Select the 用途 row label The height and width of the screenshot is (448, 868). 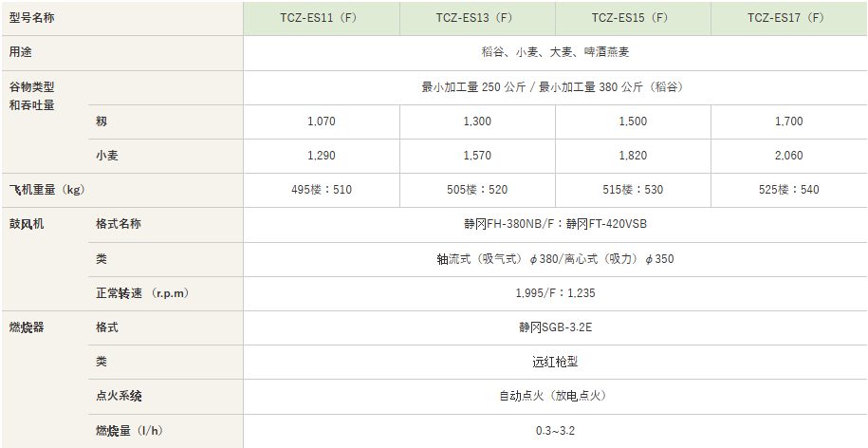pyautogui.click(x=20, y=52)
